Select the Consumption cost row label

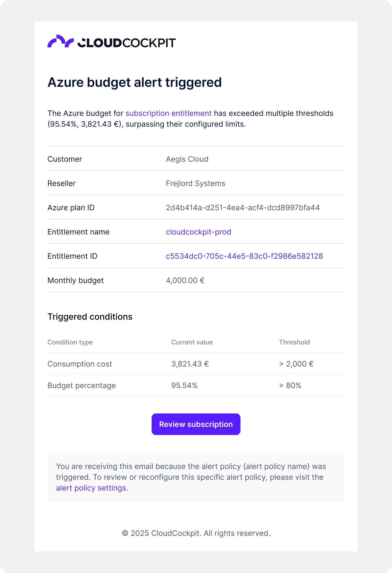pyautogui.click(x=80, y=364)
